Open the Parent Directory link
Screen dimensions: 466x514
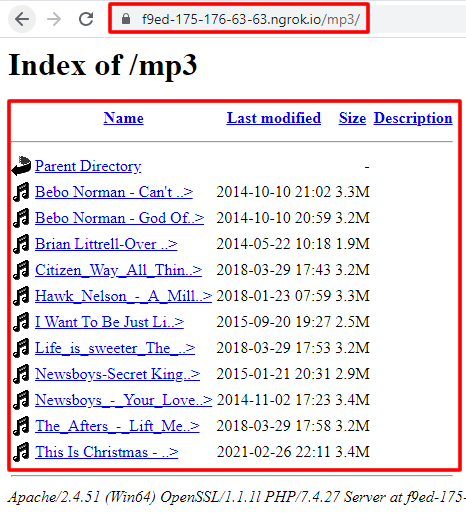point(88,166)
